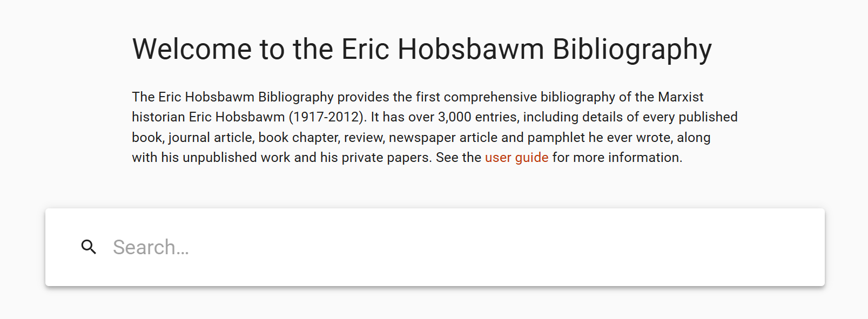
Task: Click the words "private papers" in the description
Action: [386, 158]
